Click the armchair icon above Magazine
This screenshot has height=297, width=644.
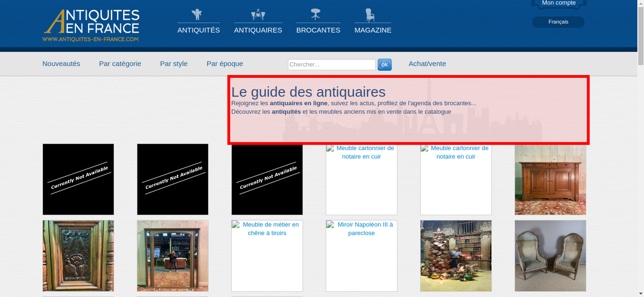tap(370, 15)
